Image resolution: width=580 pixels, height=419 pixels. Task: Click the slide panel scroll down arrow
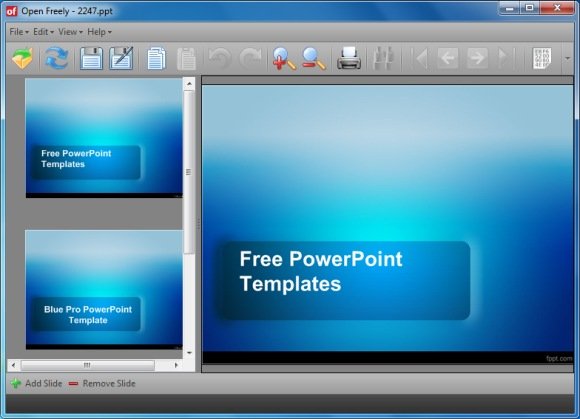coord(189,353)
